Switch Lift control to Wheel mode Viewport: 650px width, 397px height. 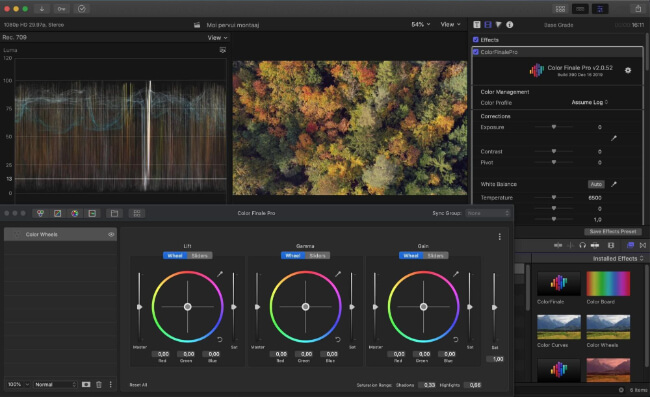tap(175, 256)
